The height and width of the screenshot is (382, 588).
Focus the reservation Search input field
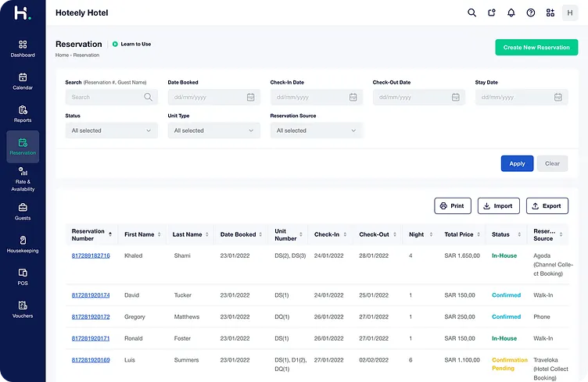click(111, 97)
